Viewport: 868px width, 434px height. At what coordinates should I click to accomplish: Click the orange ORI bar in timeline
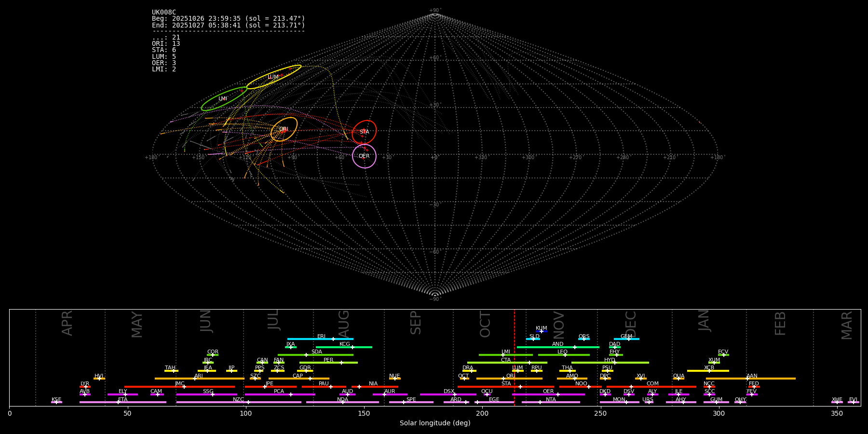click(x=510, y=379)
